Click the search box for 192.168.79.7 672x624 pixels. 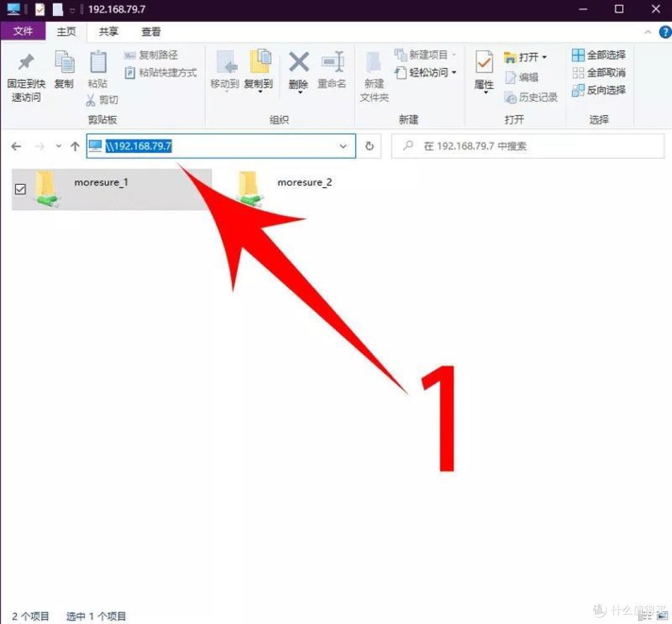(528, 146)
